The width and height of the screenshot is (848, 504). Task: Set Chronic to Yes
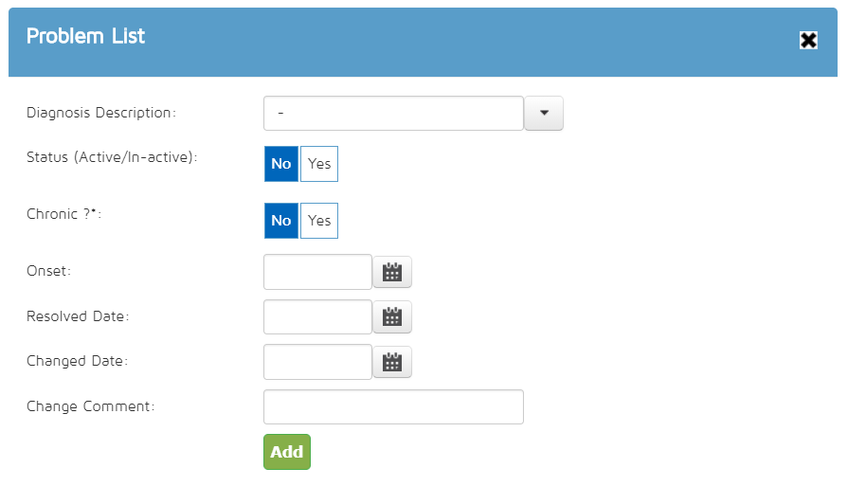point(319,221)
